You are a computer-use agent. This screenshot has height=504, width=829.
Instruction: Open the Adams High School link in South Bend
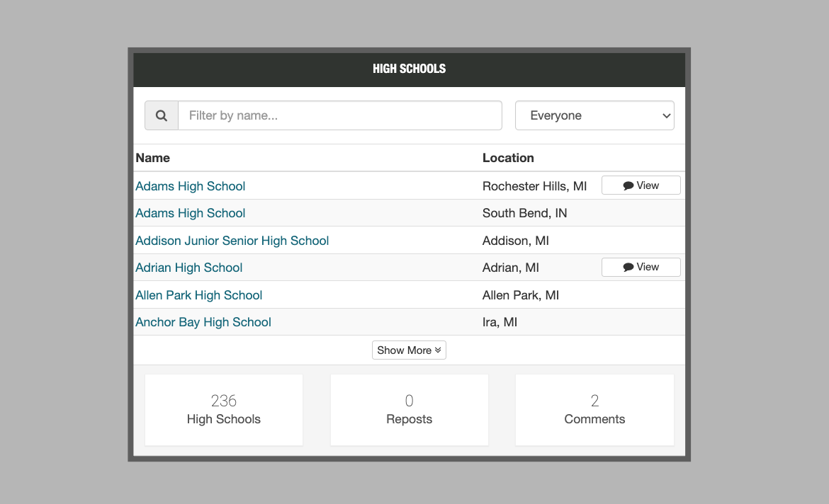(190, 213)
